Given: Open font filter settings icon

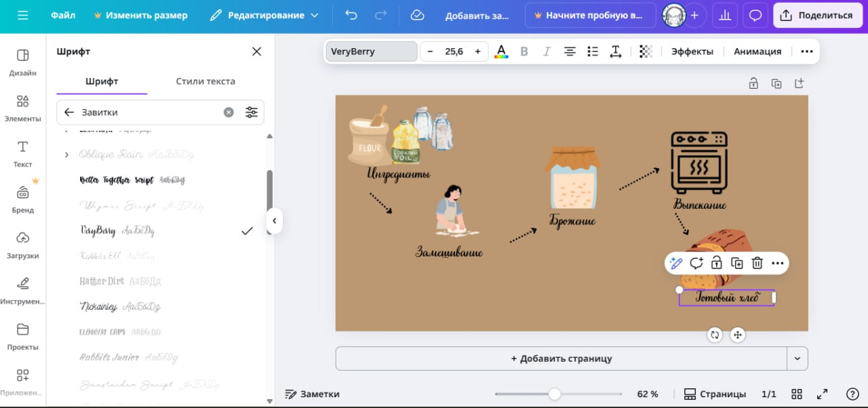Looking at the screenshot, I should 252,113.
